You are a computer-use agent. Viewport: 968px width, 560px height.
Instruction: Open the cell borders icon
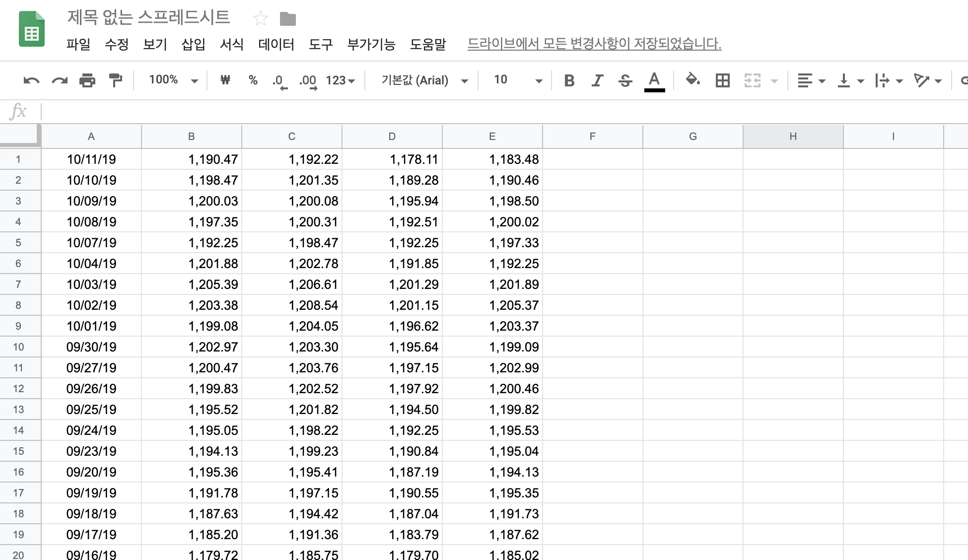pos(722,80)
